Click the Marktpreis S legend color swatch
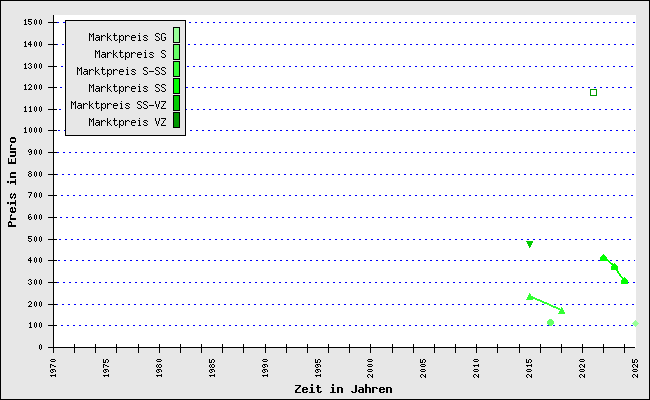This screenshot has width=650, height=400. [176, 52]
